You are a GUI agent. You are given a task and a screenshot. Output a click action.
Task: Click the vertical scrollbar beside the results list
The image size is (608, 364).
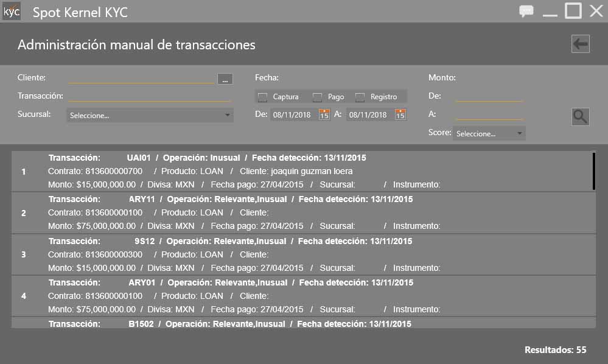pyautogui.click(x=593, y=170)
